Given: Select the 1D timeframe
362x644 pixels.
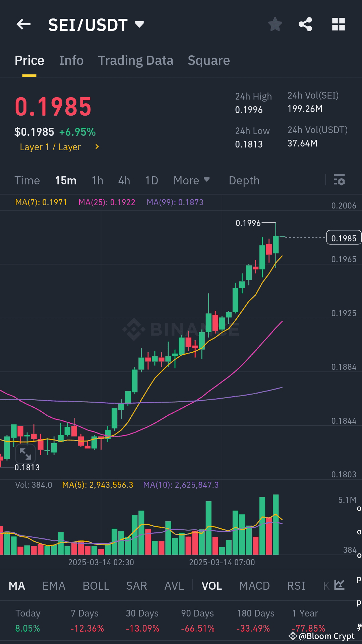Looking at the screenshot, I should click(152, 180).
